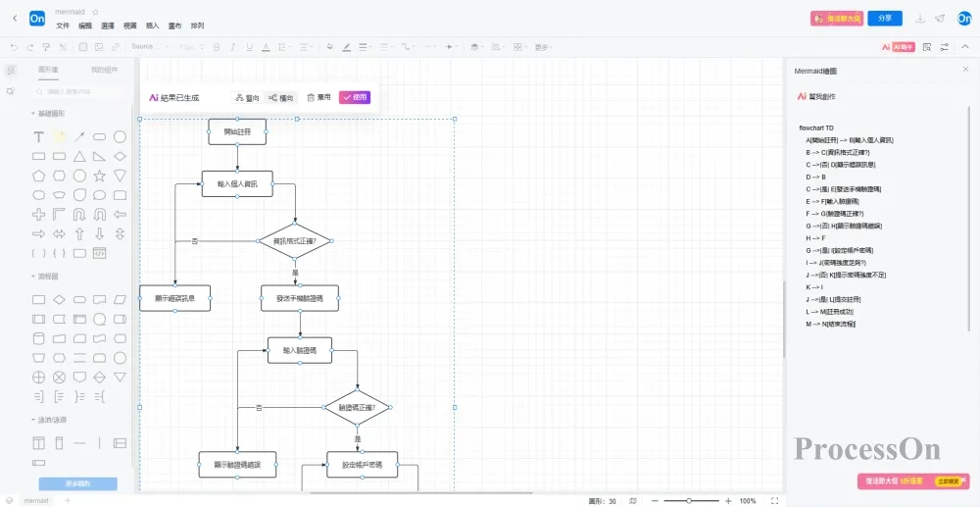Viewport: 980px width, 507px height.
Task: Click the purple 使用 apply button
Action: pos(355,97)
